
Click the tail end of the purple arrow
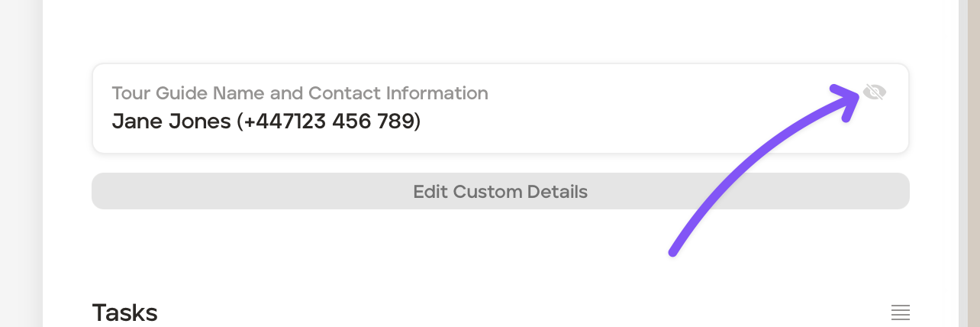(x=673, y=251)
